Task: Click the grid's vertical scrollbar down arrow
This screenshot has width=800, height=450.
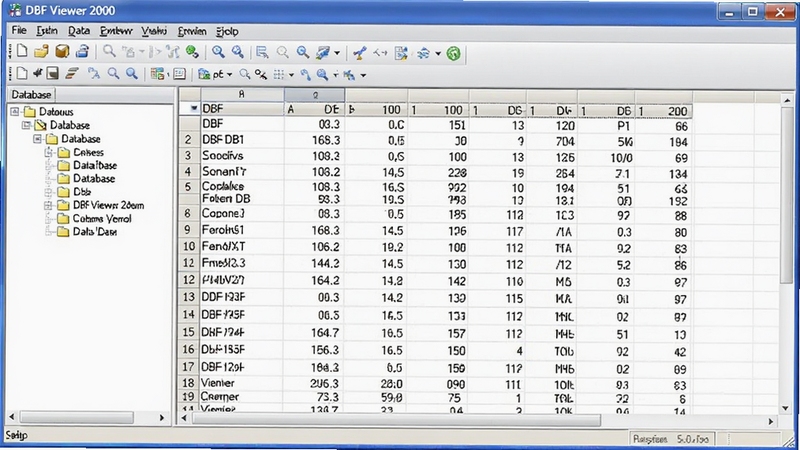Action: (x=786, y=408)
